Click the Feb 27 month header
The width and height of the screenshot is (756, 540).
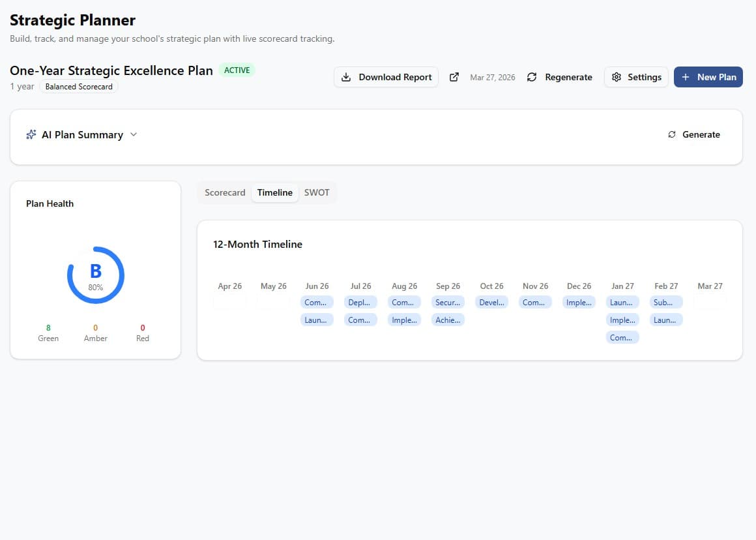[x=666, y=286]
